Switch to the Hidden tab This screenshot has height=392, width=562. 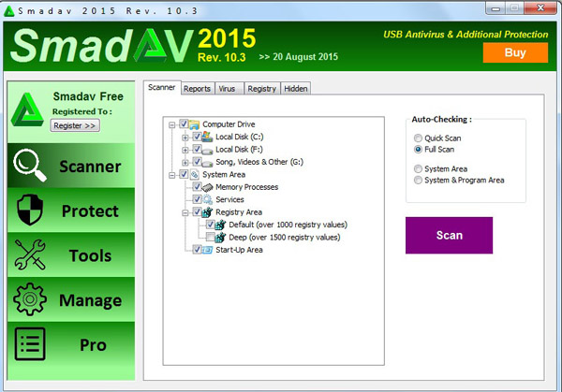(x=296, y=89)
